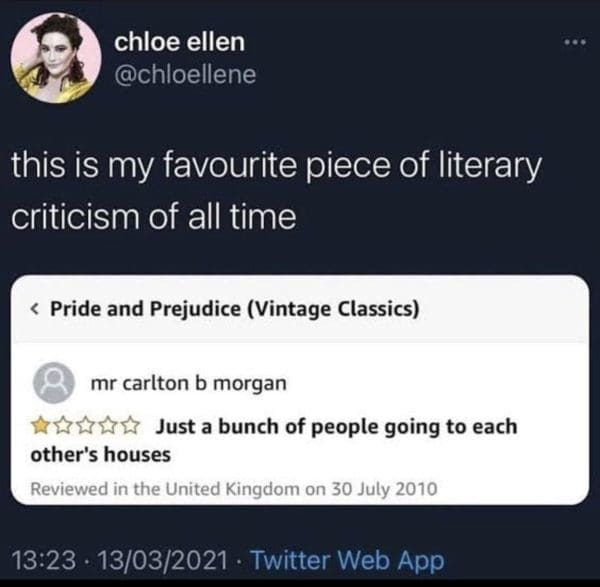Click the reviewer's grey default avatar icon
The image size is (600, 587).
(54, 383)
